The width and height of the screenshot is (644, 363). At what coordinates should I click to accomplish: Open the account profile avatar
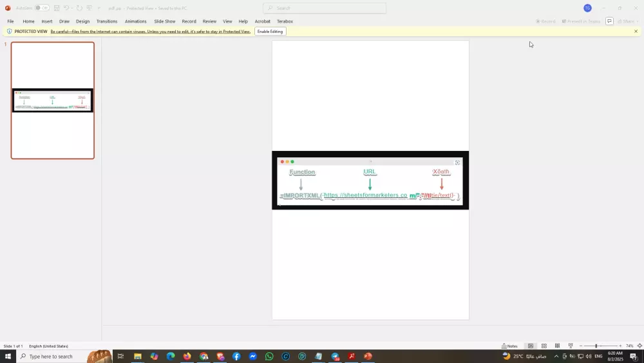pos(588,8)
